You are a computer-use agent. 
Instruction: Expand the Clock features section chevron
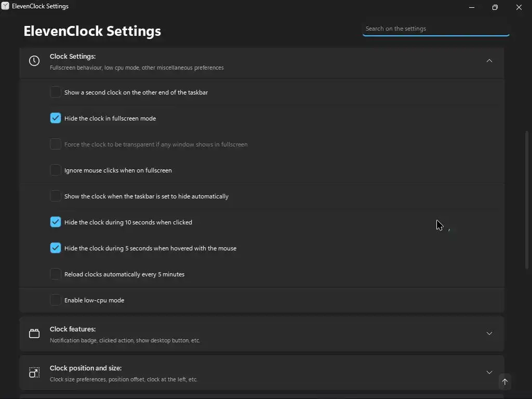(489, 334)
